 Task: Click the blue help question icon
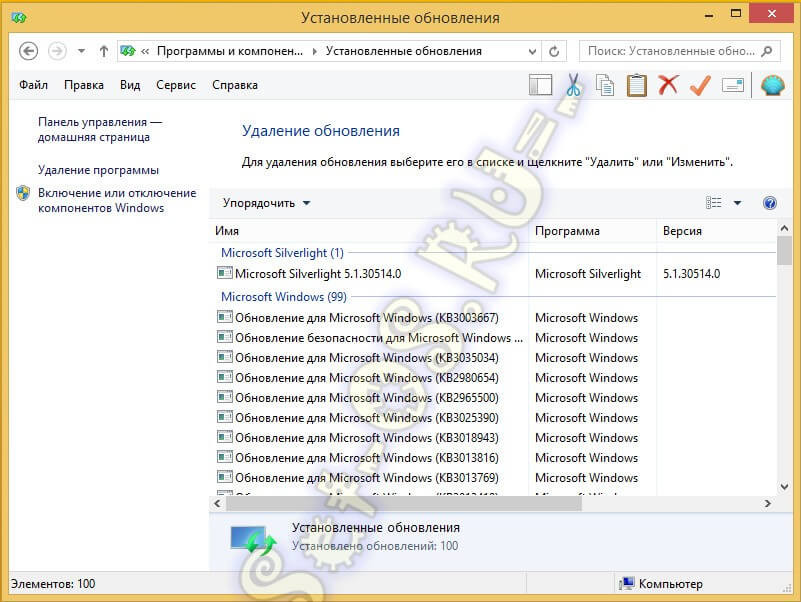click(769, 203)
